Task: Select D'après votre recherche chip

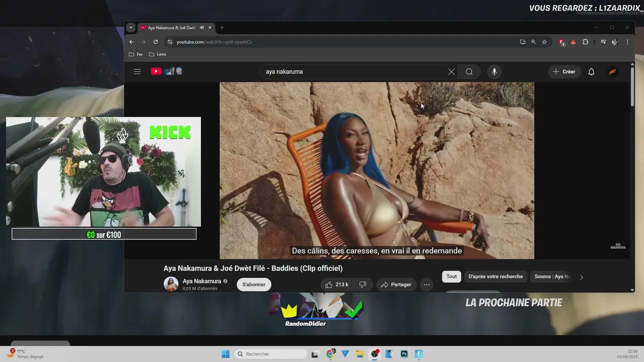Action: pos(496,277)
